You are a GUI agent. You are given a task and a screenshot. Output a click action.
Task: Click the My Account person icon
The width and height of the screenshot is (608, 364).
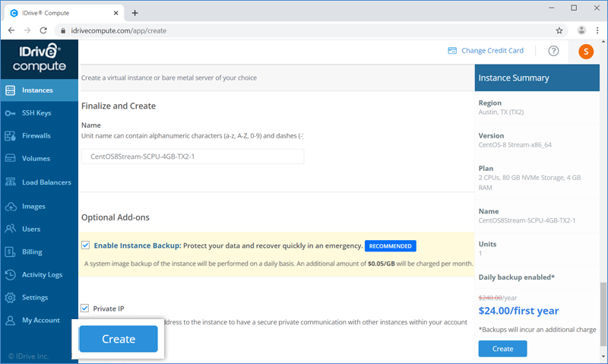coord(10,321)
